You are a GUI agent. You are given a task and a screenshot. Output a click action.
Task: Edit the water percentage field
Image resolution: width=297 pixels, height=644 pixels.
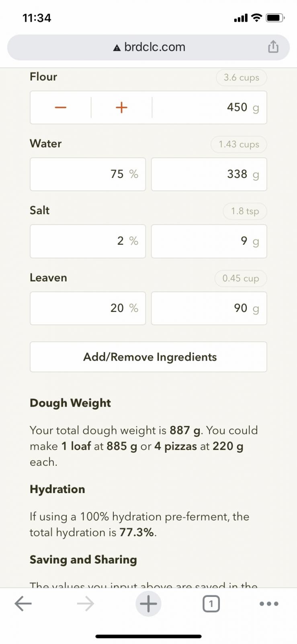pos(88,174)
